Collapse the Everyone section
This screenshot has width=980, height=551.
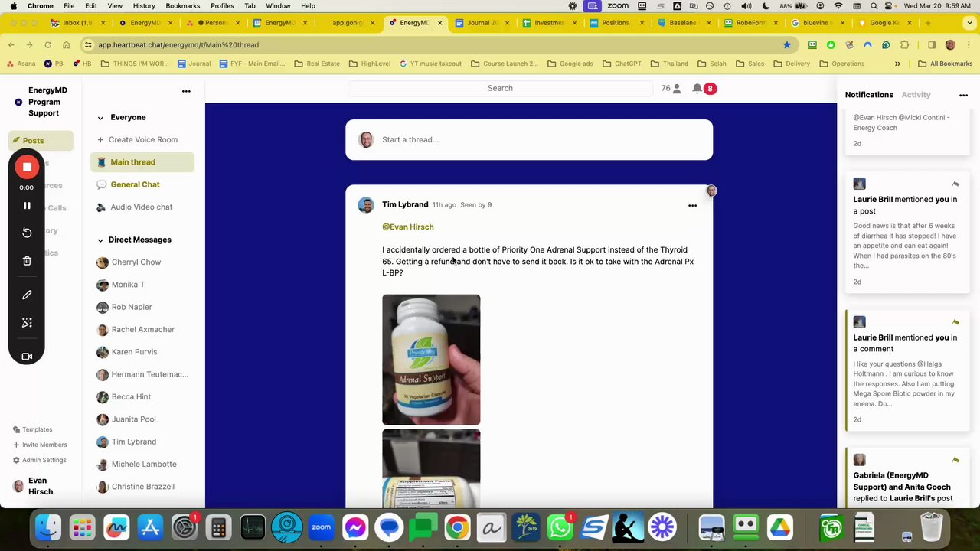[x=100, y=118]
